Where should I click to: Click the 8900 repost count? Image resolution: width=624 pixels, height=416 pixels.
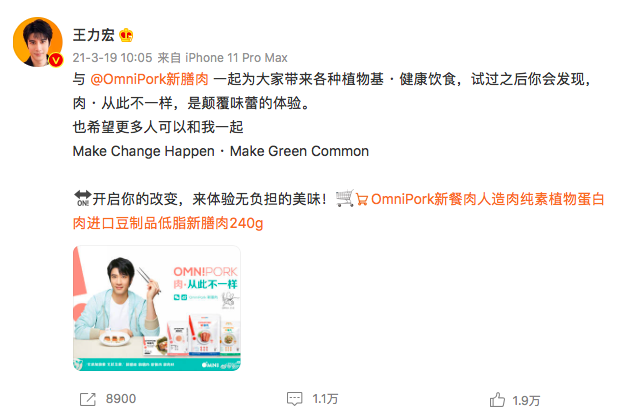click(121, 398)
